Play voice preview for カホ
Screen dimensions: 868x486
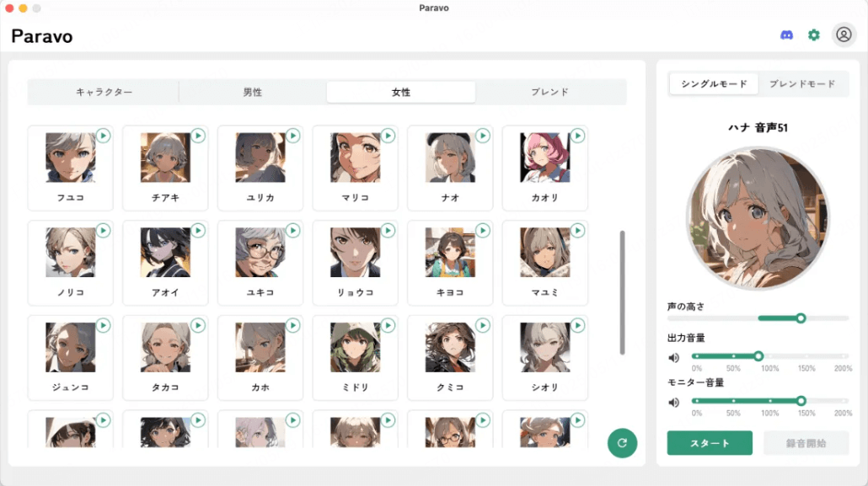pyautogui.click(x=292, y=325)
